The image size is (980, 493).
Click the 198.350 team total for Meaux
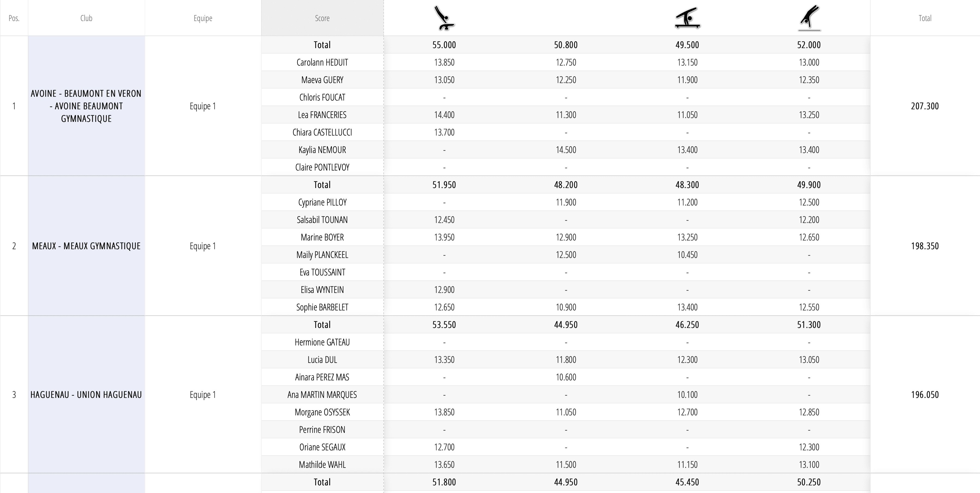point(924,246)
